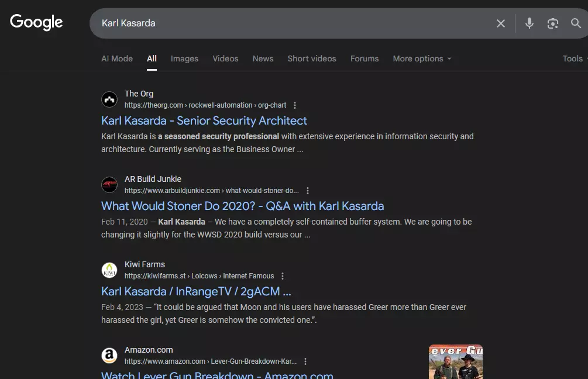This screenshot has width=588, height=379.
Task: Open Google Lens image search icon
Action: 552,23
